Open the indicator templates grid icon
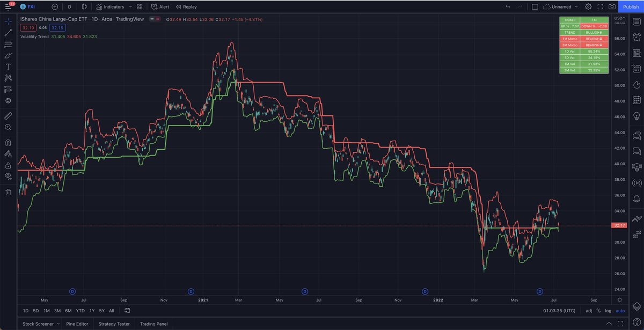The image size is (644, 330). point(140,7)
